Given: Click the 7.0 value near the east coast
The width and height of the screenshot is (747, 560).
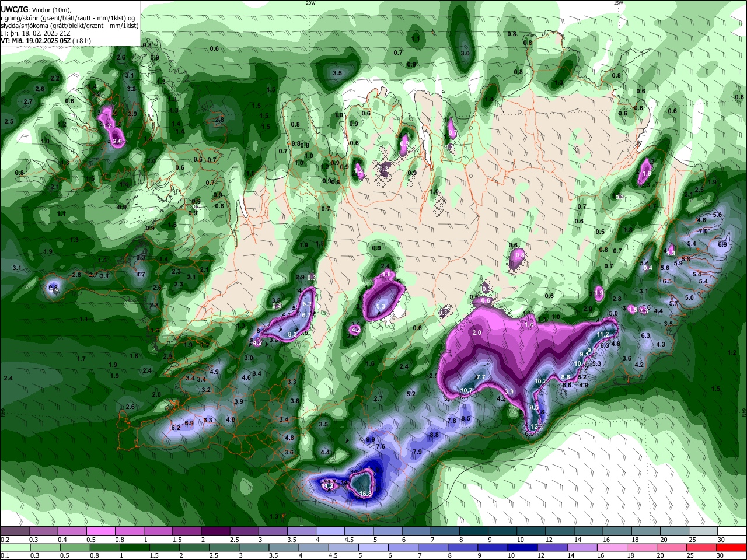Looking at the screenshot, I should coord(703,231).
